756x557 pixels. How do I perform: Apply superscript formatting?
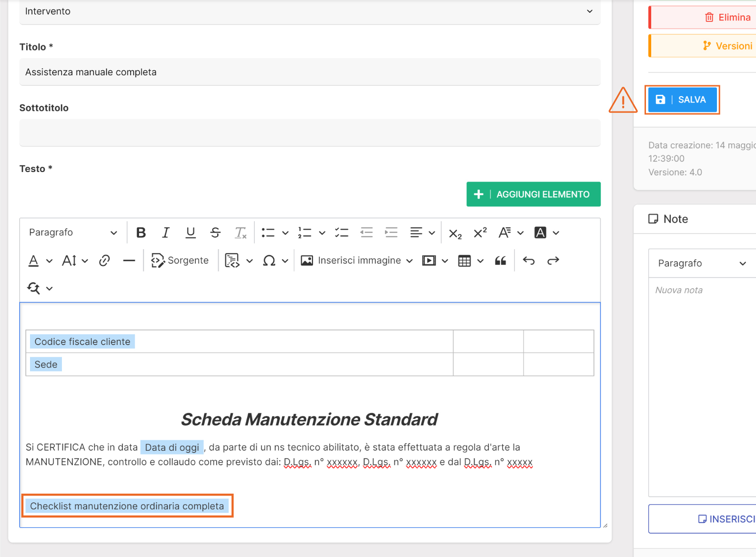coord(480,233)
